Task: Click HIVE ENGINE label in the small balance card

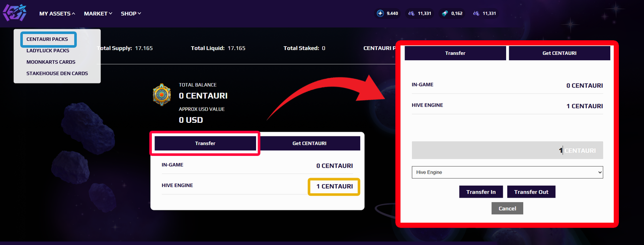Action: pyautogui.click(x=177, y=186)
